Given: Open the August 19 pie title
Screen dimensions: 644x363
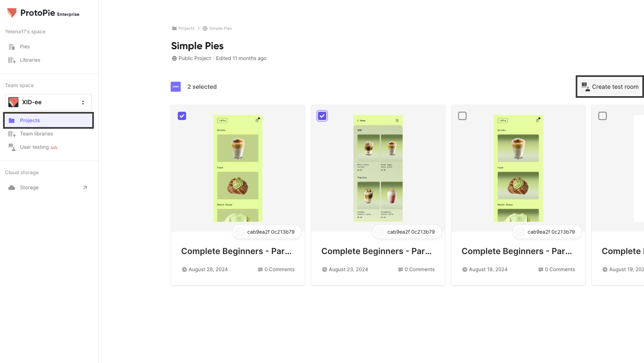Looking at the screenshot, I should [516, 251].
